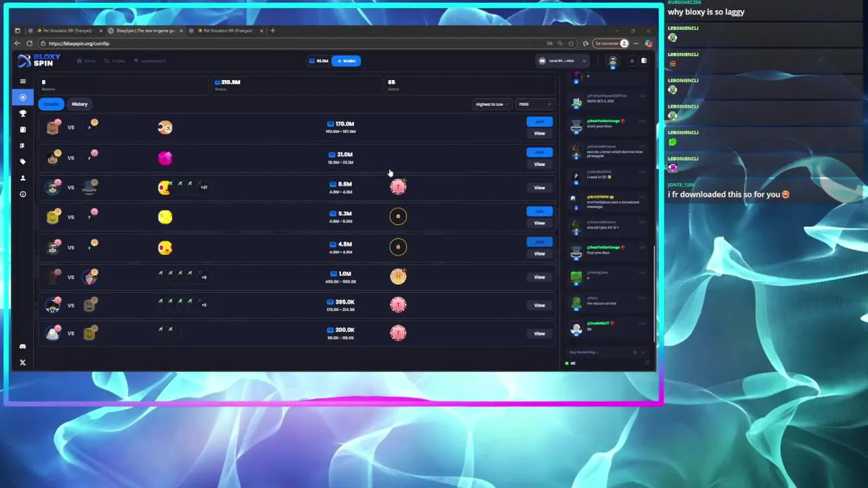The width and height of the screenshot is (868, 488).
Task: Click the Wallet button
Action: tap(347, 61)
